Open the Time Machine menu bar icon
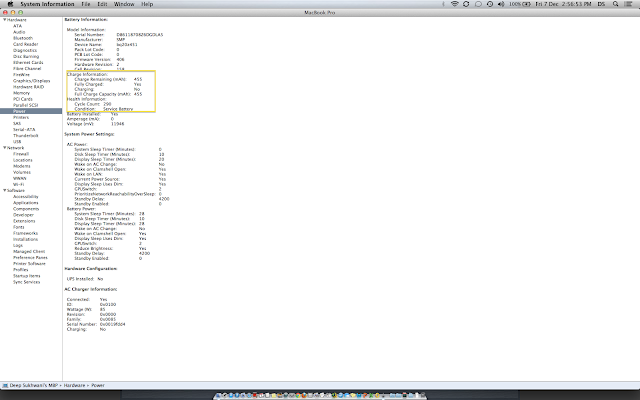The image size is (640, 400). (x=489, y=4)
